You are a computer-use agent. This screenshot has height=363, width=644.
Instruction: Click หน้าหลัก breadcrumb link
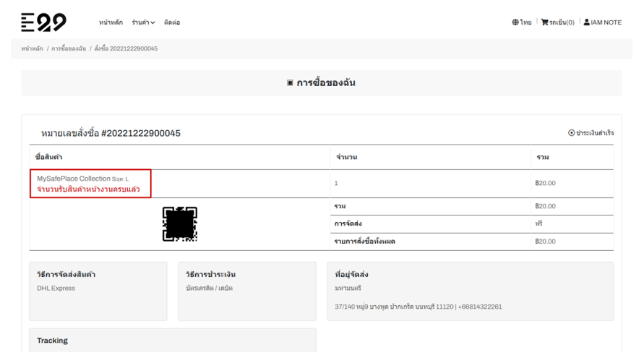click(x=32, y=48)
